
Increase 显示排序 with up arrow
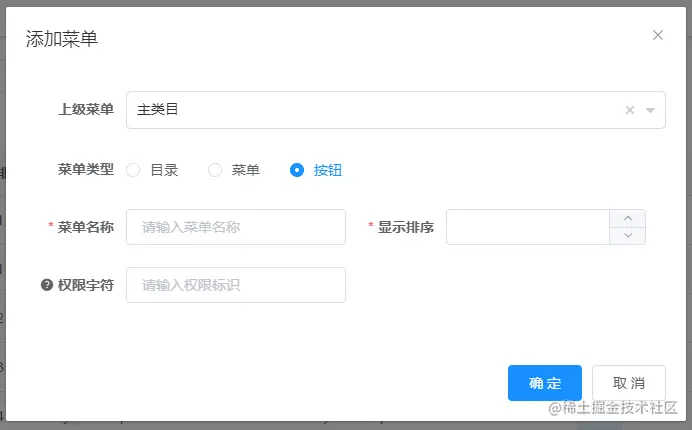coord(628,218)
